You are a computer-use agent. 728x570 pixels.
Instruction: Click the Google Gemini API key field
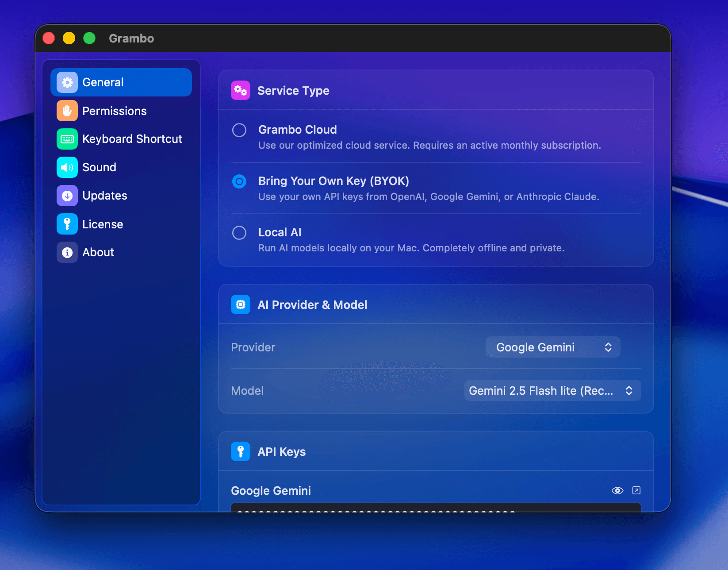pos(436,507)
